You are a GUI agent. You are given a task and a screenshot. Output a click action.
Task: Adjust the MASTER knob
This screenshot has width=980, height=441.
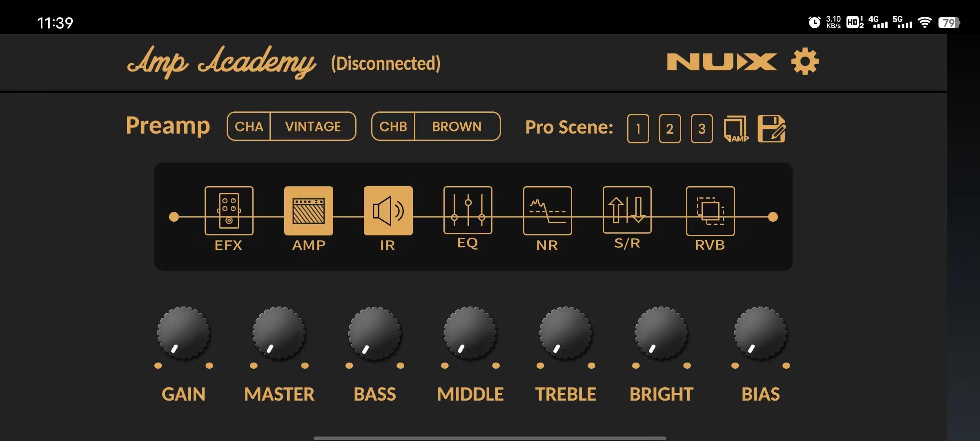[x=279, y=333]
